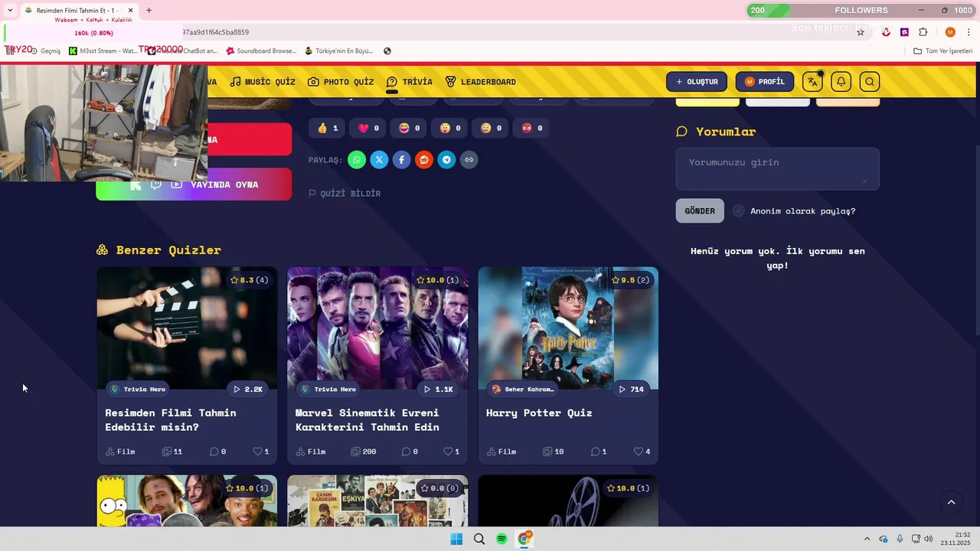Share the quiz via Telegram
Viewport: 980px width, 551px height.
(446, 160)
